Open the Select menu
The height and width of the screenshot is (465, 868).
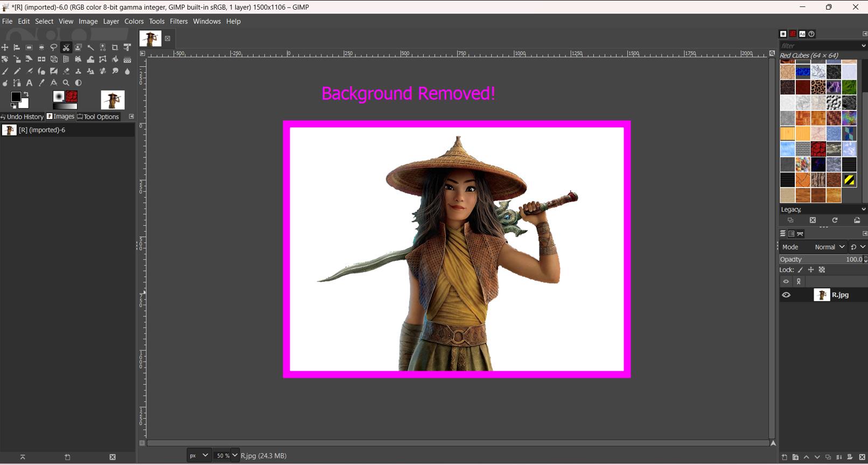[44, 22]
